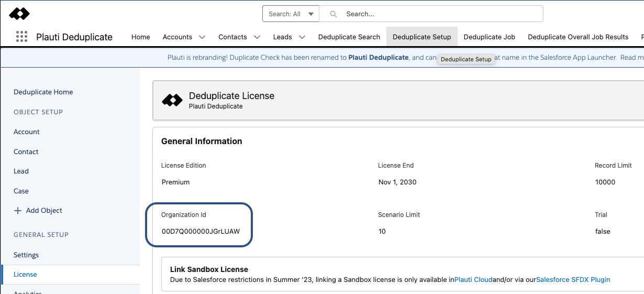644x294 pixels.
Task: Click the Deduplicate License panel logo
Action: 172,100
